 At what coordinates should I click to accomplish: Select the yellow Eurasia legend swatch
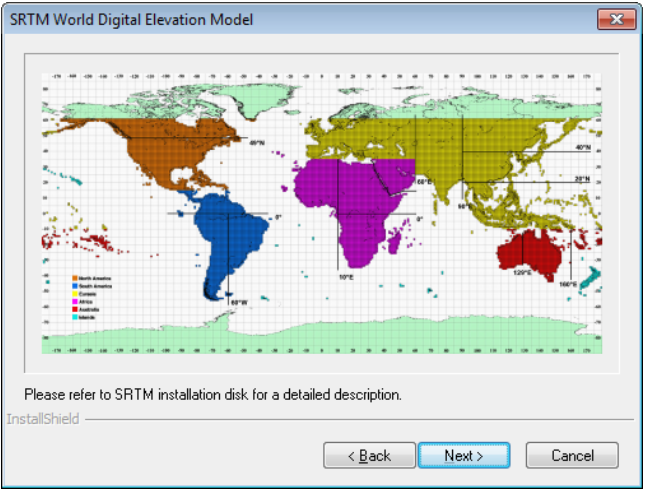coord(73,292)
